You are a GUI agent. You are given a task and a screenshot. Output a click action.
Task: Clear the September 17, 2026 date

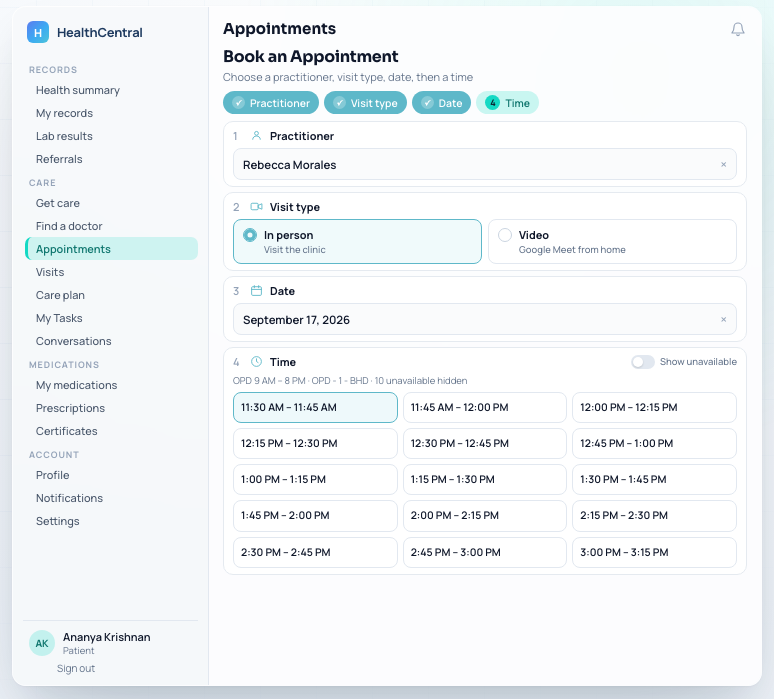coord(723,319)
